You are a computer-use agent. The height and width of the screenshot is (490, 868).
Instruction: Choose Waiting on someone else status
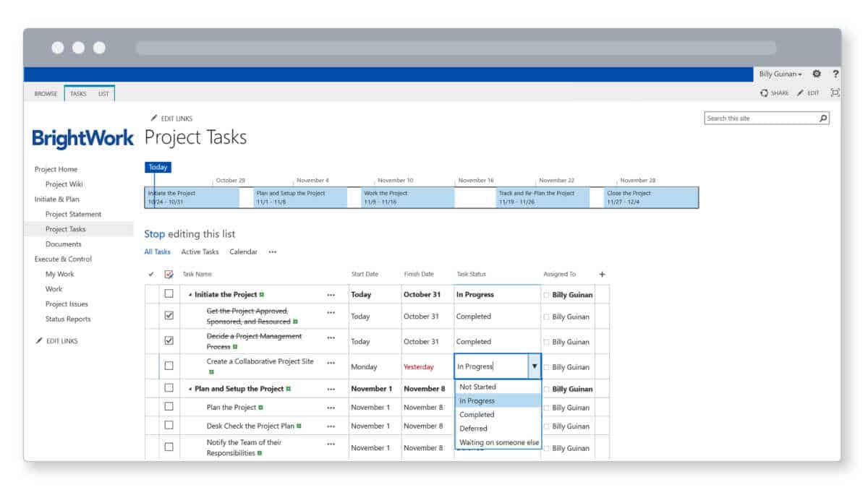click(x=498, y=442)
